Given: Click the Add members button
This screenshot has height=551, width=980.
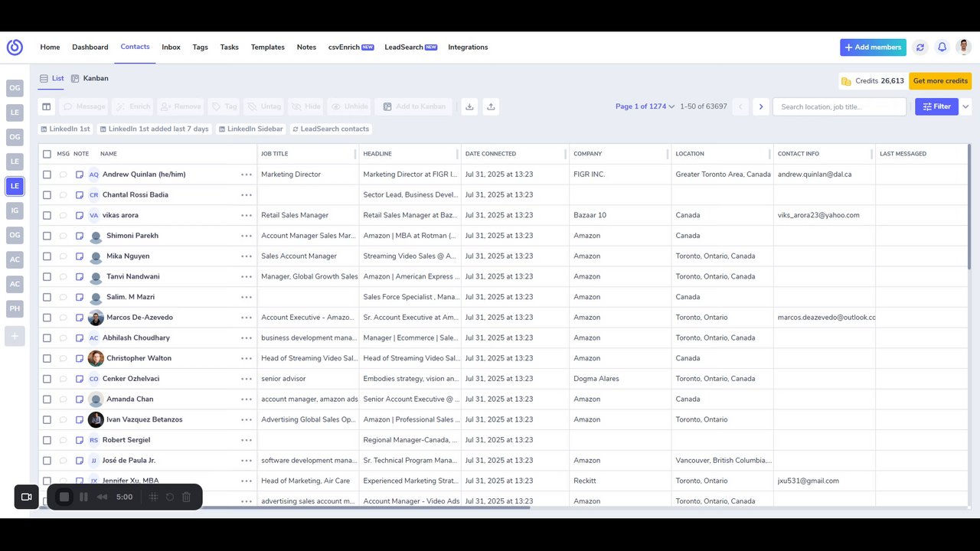Looking at the screenshot, I should pos(873,47).
